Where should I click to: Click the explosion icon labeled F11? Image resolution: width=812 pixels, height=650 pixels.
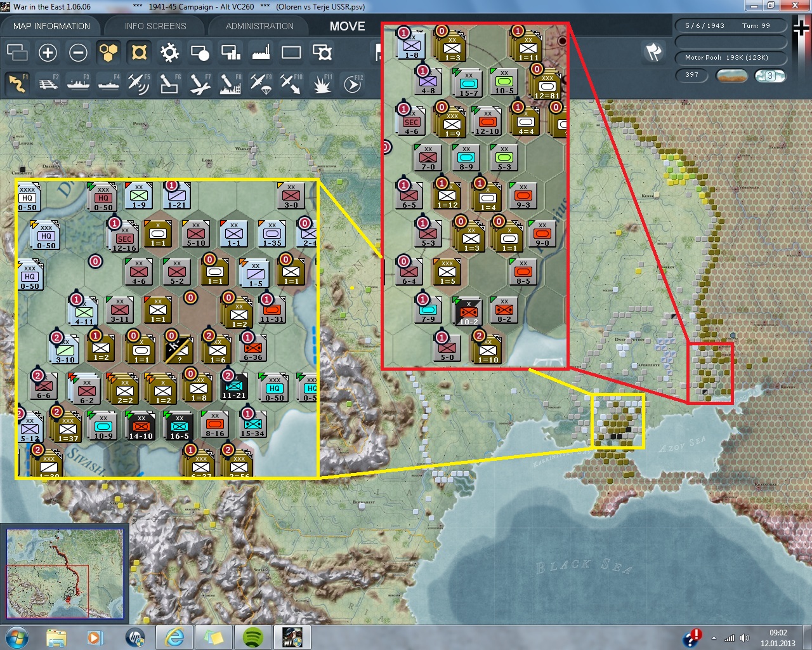click(322, 83)
